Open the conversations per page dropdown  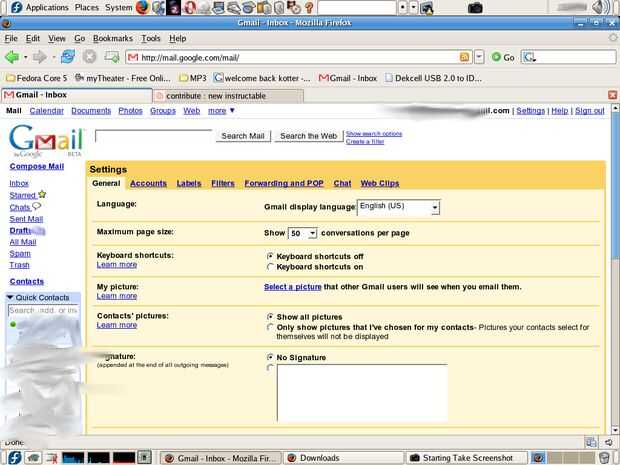click(302, 233)
